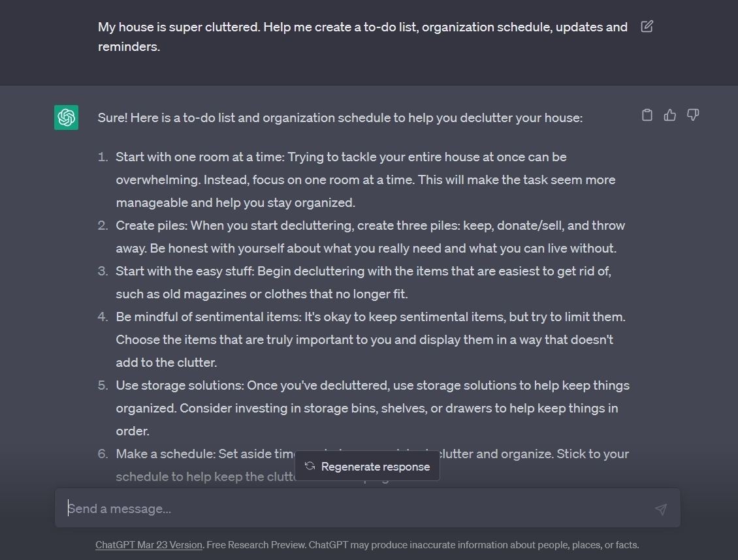738x560 pixels.
Task: Open the ChatGPT Mar 23 Version link
Action: click(149, 545)
